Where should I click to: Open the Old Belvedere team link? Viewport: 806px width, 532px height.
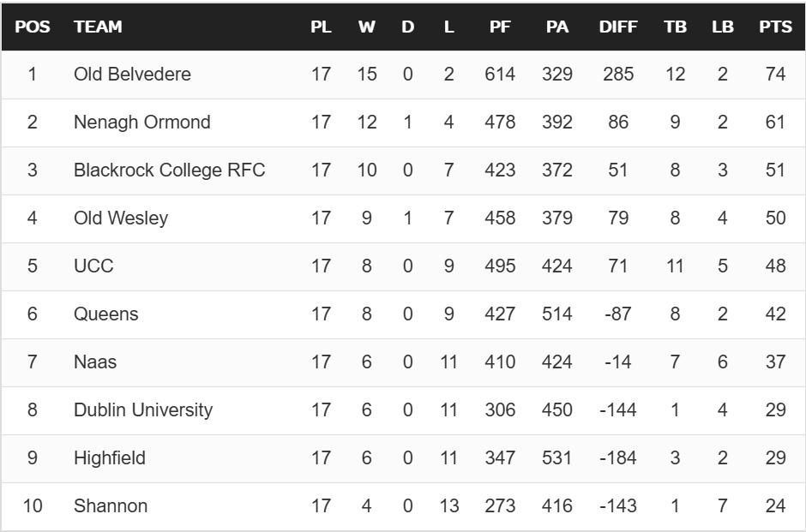coord(132,75)
